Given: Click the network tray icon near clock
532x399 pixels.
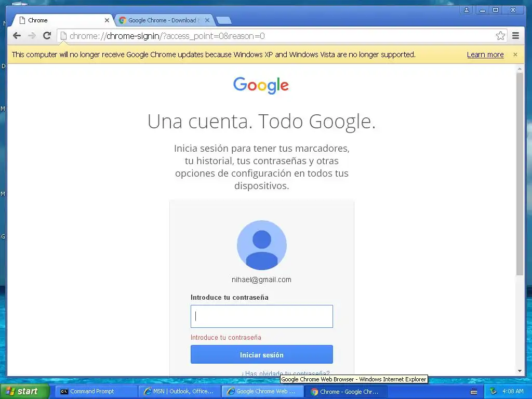Looking at the screenshot, I should 494,392.
